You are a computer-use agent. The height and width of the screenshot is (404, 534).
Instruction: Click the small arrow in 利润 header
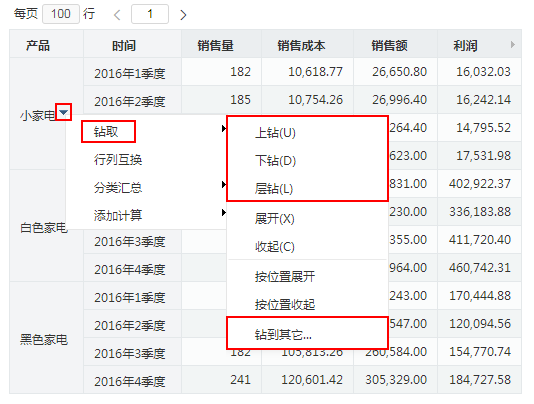[513, 44]
